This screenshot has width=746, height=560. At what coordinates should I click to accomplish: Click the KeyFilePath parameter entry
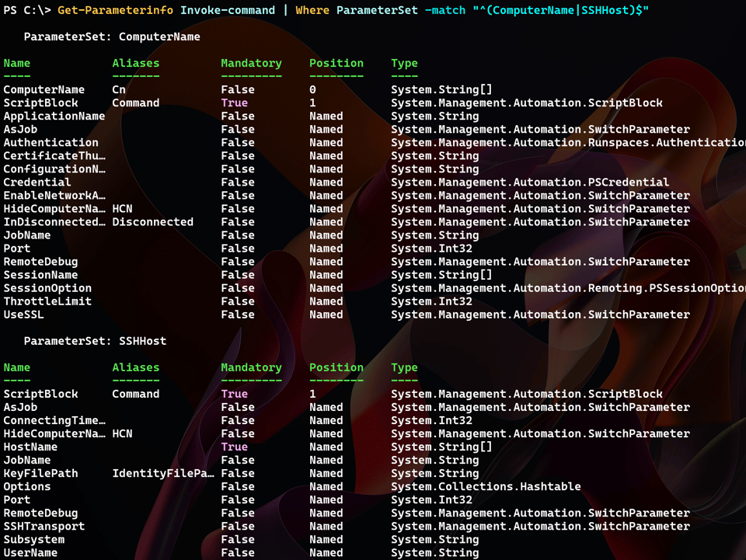[x=37, y=473]
